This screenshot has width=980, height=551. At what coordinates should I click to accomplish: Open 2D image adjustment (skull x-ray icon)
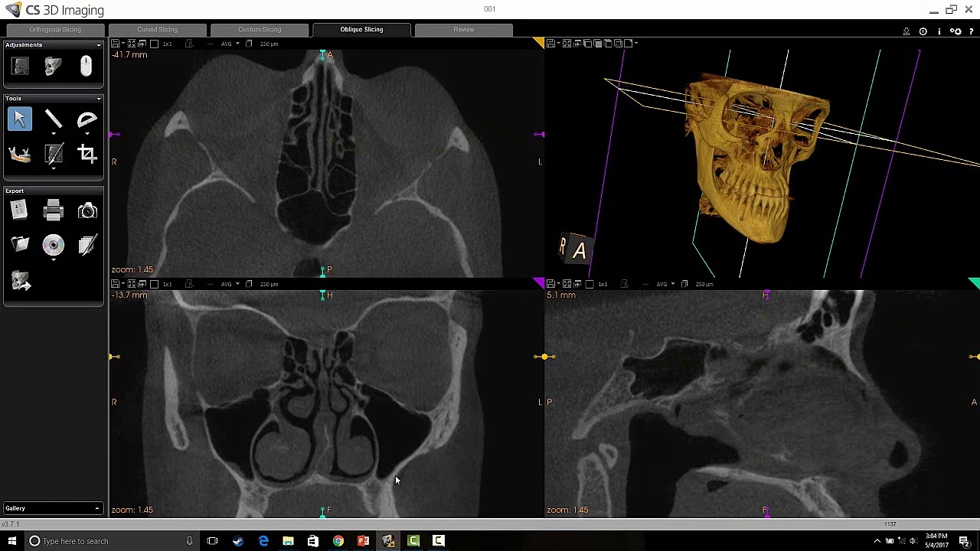click(20, 67)
